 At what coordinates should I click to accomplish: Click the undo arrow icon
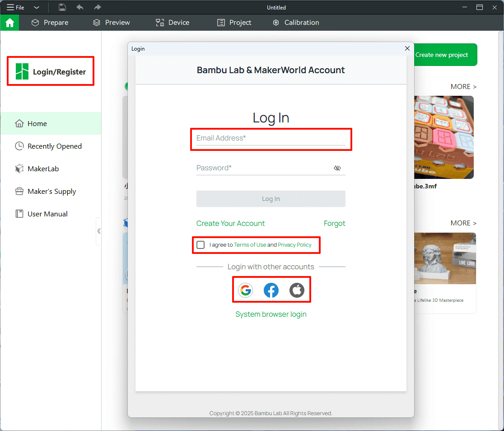tap(80, 7)
